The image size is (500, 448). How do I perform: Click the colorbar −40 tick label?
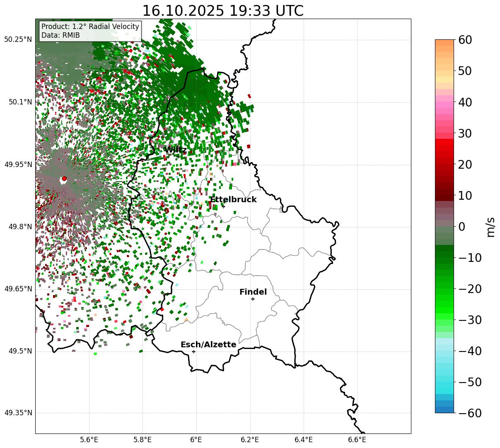tap(470, 351)
